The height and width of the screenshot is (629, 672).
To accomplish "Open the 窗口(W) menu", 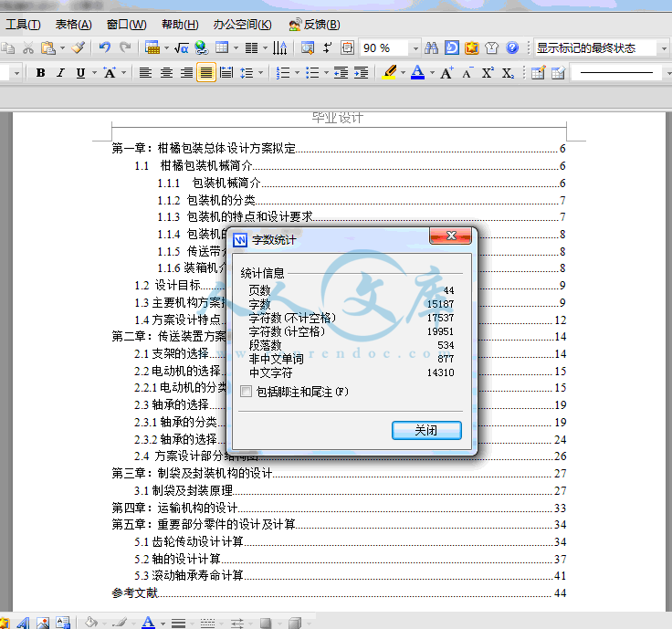I will (x=126, y=25).
